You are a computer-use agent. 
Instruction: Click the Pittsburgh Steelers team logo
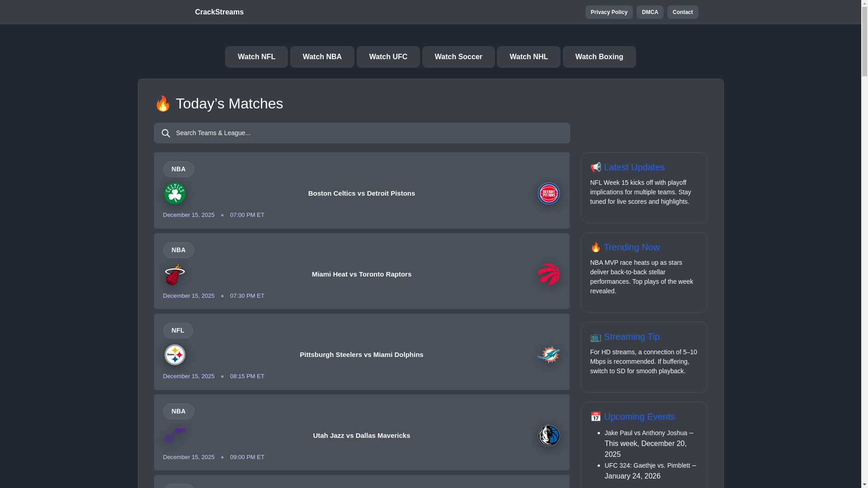pyautogui.click(x=175, y=355)
